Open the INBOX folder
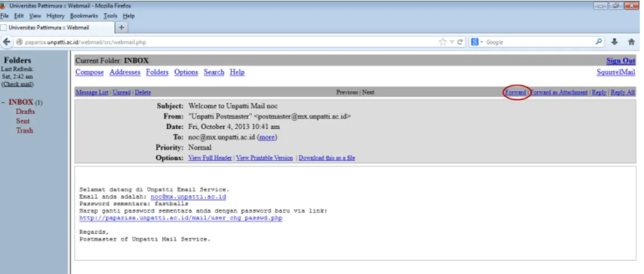This screenshot has width=644, height=274. [21, 102]
